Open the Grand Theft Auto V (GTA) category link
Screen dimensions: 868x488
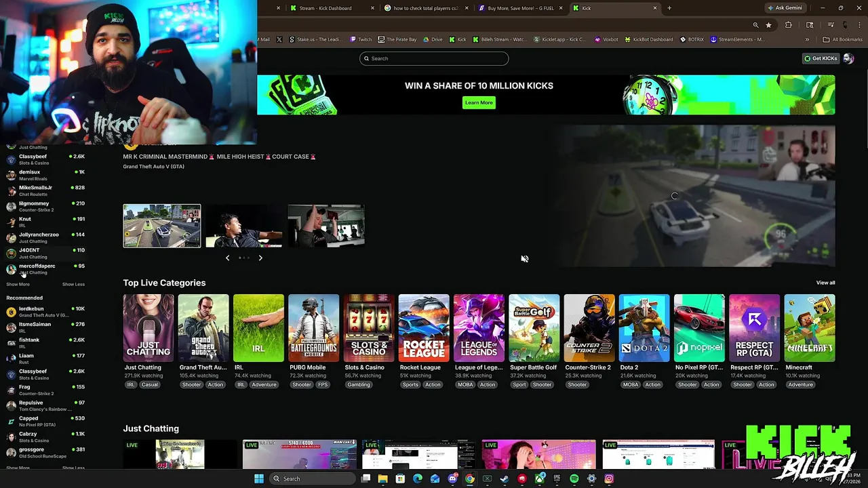click(153, 167)
